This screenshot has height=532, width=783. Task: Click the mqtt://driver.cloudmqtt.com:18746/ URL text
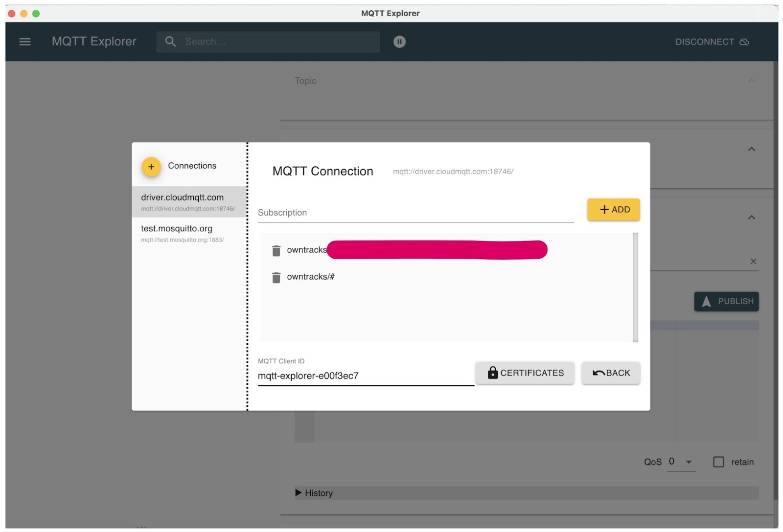[x=453, y=171]
